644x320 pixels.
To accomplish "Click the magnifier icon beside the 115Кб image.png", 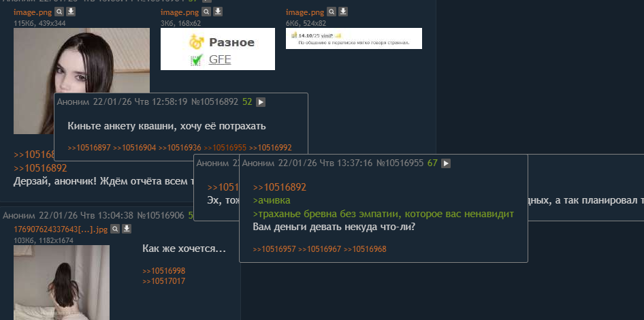I will pos(59,12).
